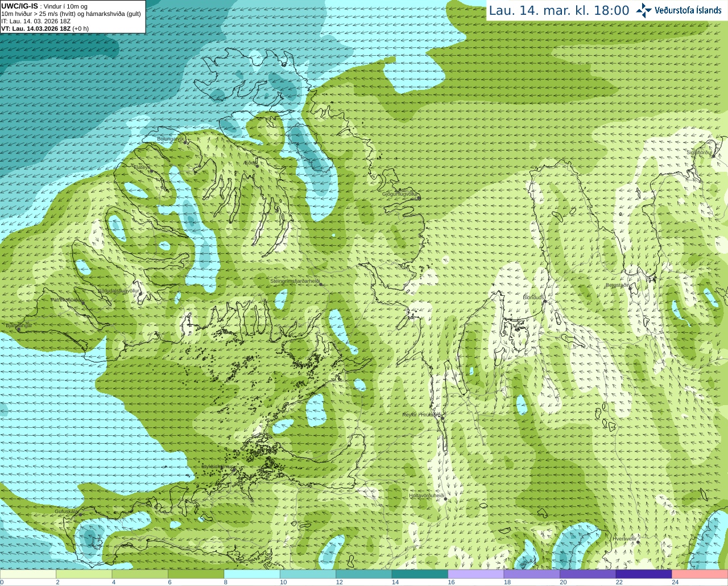Click the Hveravellir place label
728x586 pixels.
[625, 539]
